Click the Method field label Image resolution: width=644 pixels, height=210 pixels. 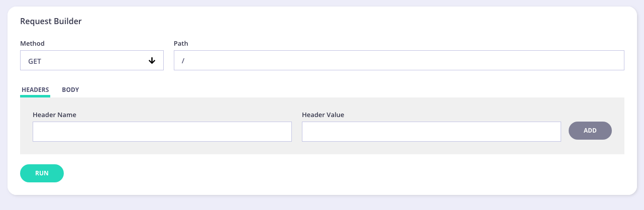click(x=32, y=44)
